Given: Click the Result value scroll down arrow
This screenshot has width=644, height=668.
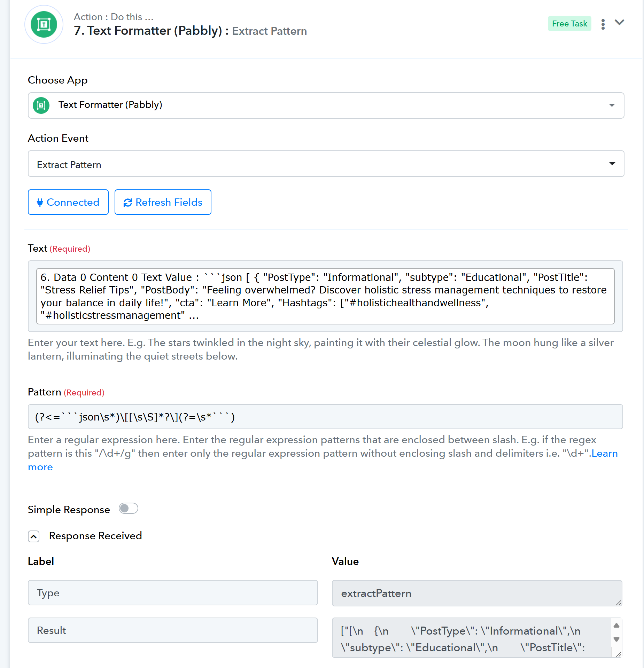Looking at the screenshot, I should 616,639.
